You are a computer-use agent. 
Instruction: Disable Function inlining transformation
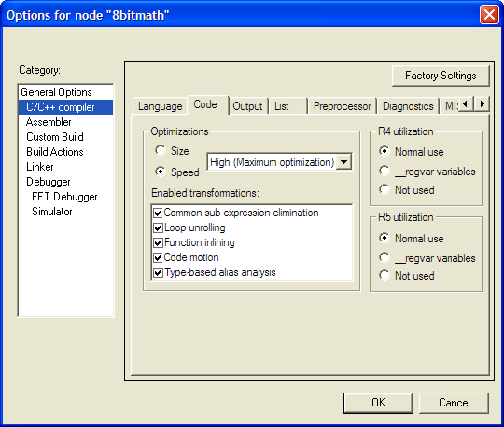158,242
